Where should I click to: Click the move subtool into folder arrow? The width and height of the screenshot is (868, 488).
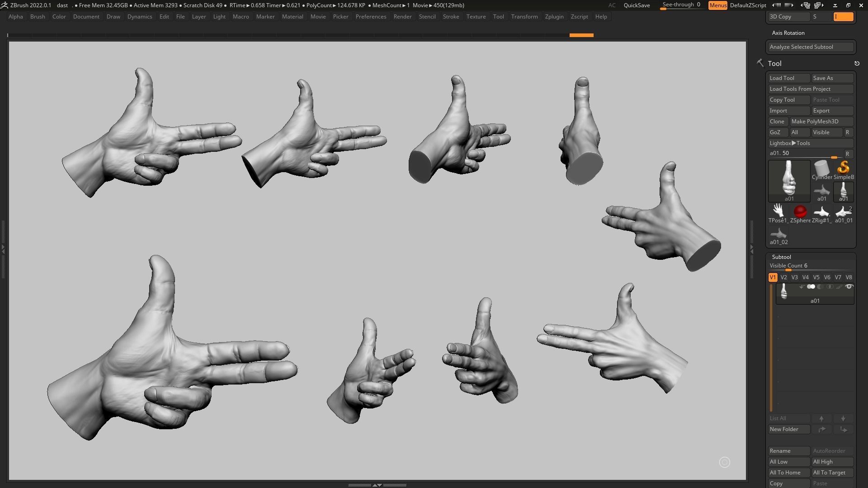[x=821, y=429]
